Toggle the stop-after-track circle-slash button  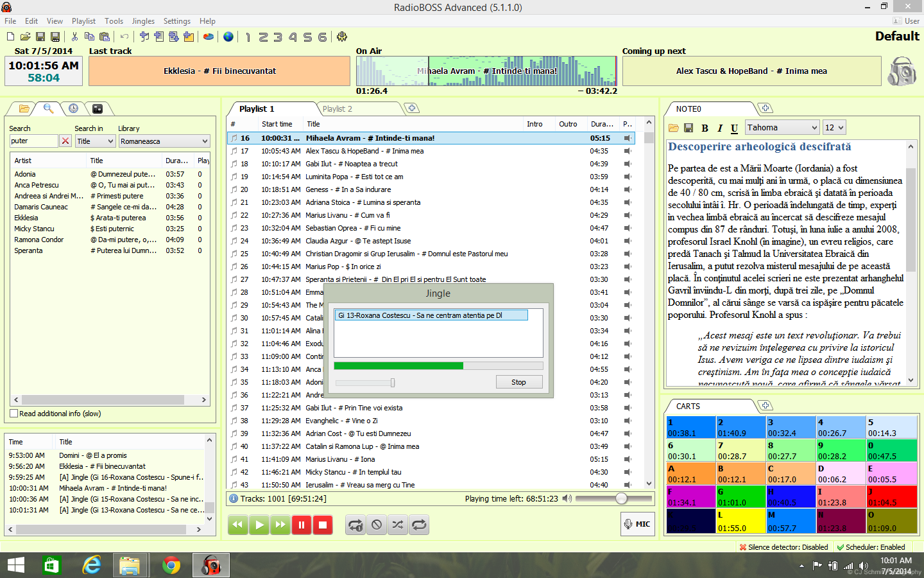(x=377, y=525)
